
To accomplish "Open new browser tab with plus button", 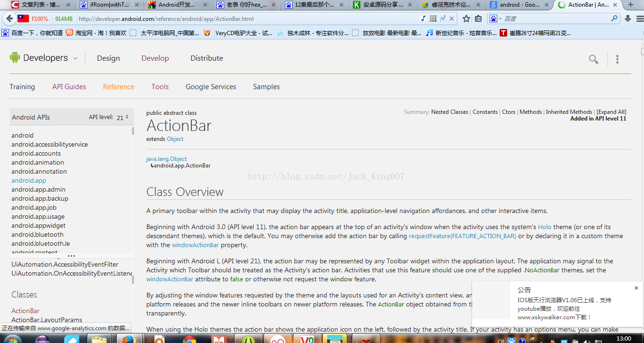I will [x=631, y=5].
